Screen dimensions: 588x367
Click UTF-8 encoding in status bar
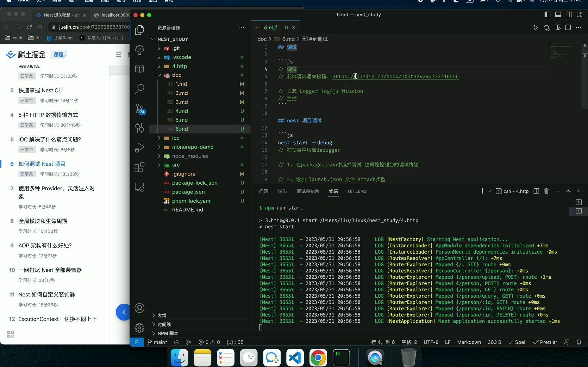pos(431,342)
